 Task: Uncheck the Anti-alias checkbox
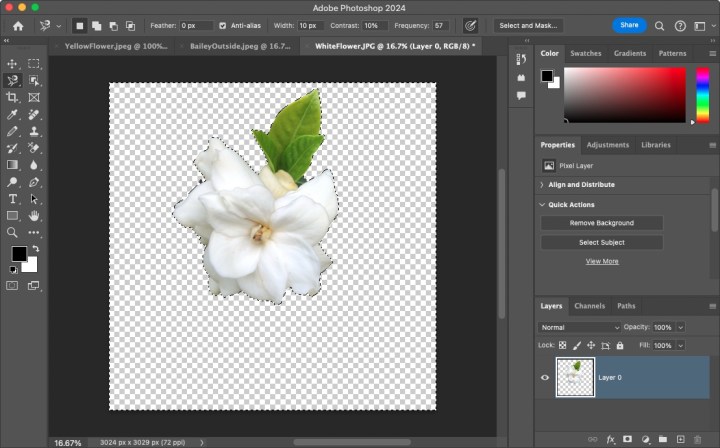point(222,25)
